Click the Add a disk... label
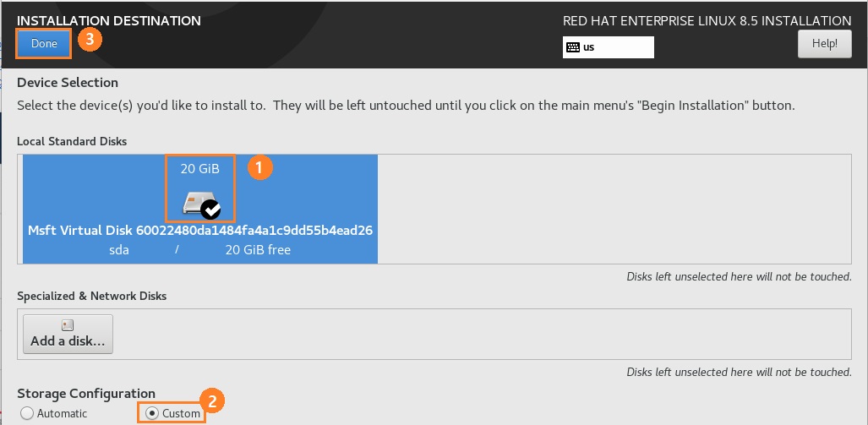868x425 pixels. coord(68,341)
